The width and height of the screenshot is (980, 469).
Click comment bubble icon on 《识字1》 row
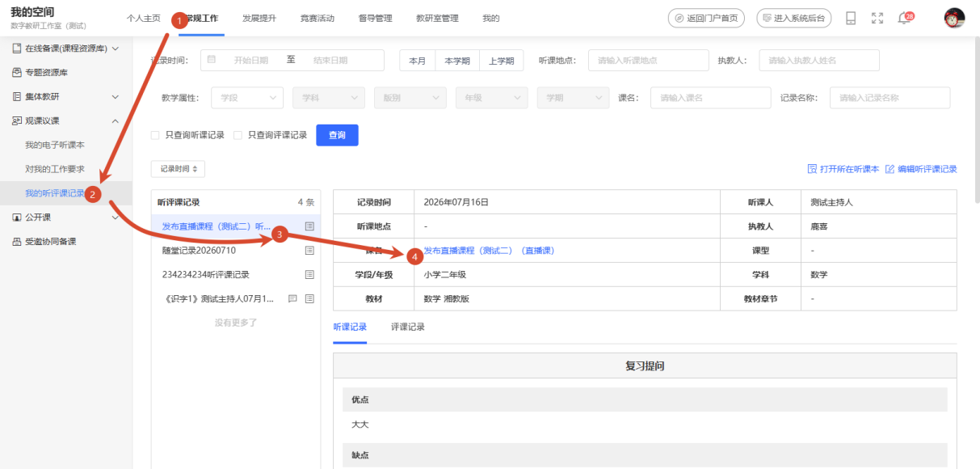292,298
